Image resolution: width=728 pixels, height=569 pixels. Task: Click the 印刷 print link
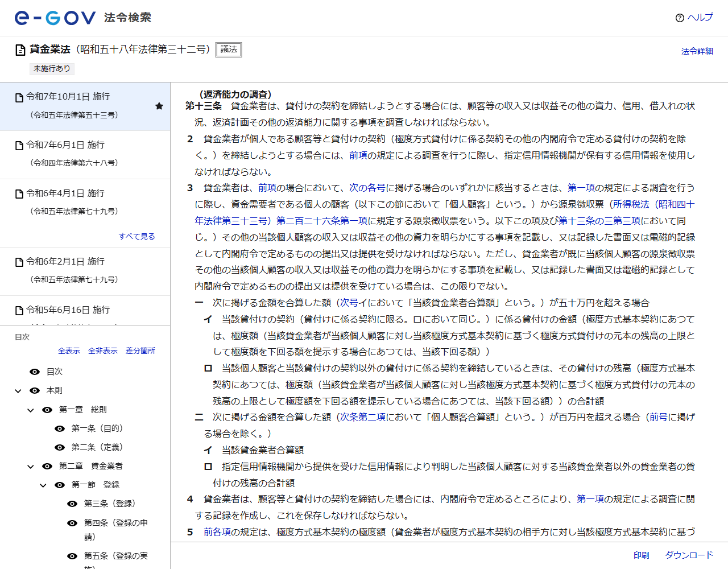coord(642,555)
